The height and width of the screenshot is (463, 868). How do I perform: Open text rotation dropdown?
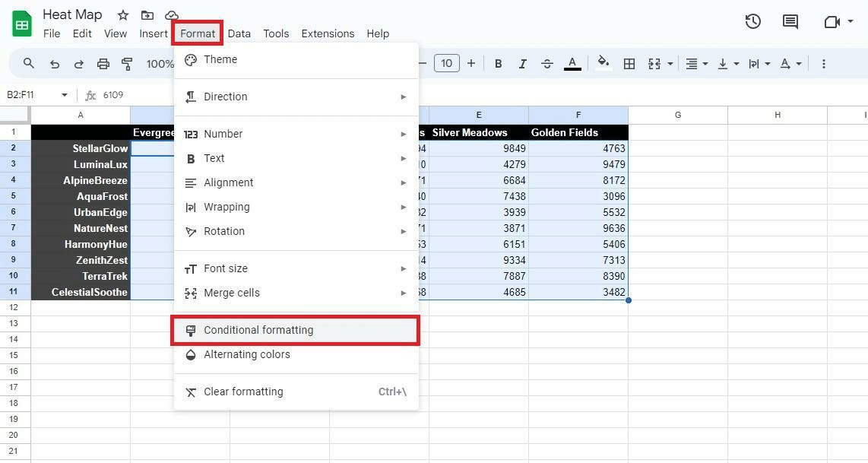click(790, 64)
